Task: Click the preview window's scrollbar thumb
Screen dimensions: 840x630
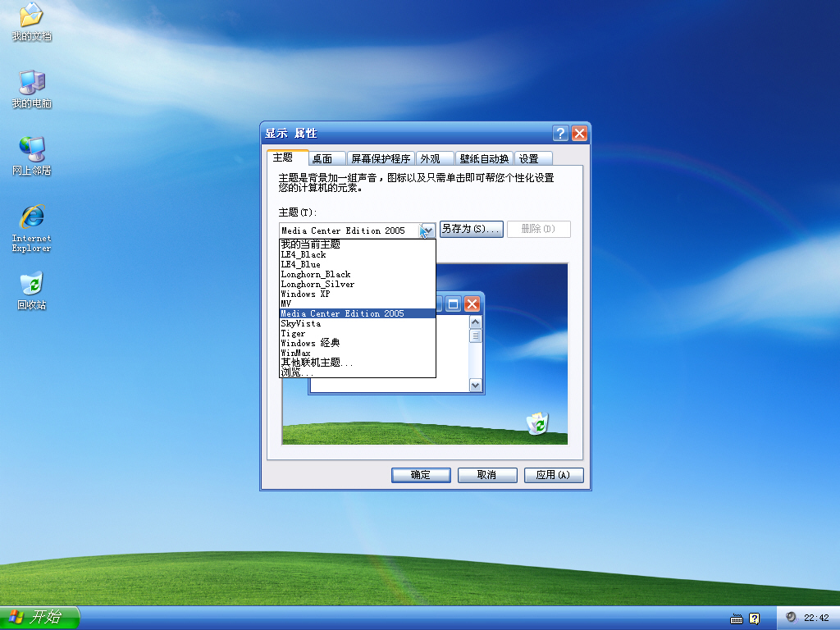Action: [475, 336]
